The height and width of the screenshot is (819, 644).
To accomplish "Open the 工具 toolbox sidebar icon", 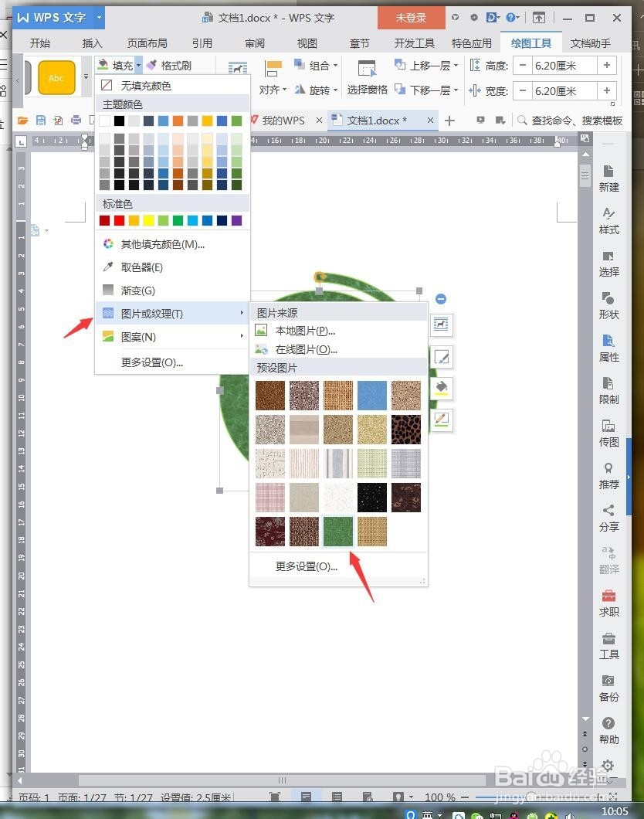I will pyautogui.click(x=608, y=646).
